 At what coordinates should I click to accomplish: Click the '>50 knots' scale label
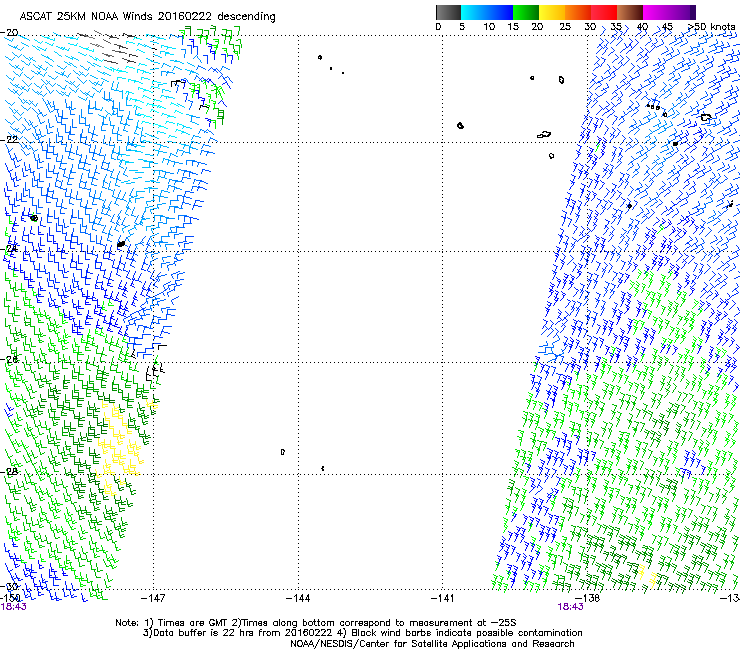click(x=712, y=27)
